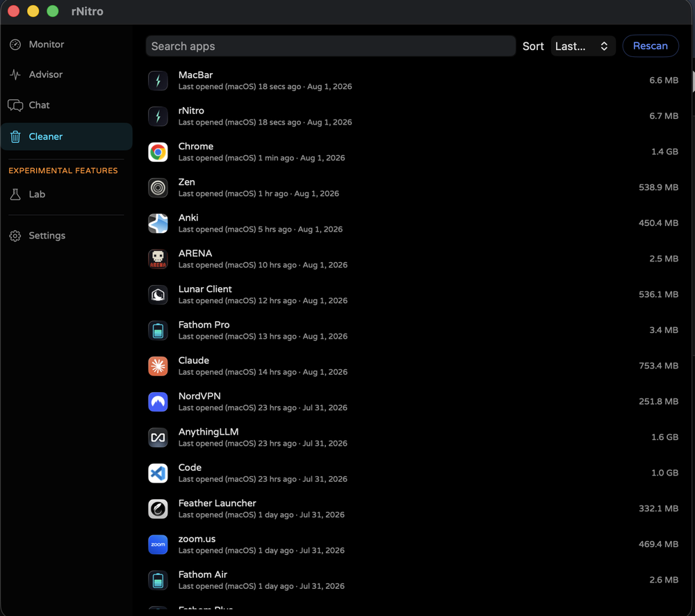Click the 753.4 MB size value

click(x=658, y=366)
